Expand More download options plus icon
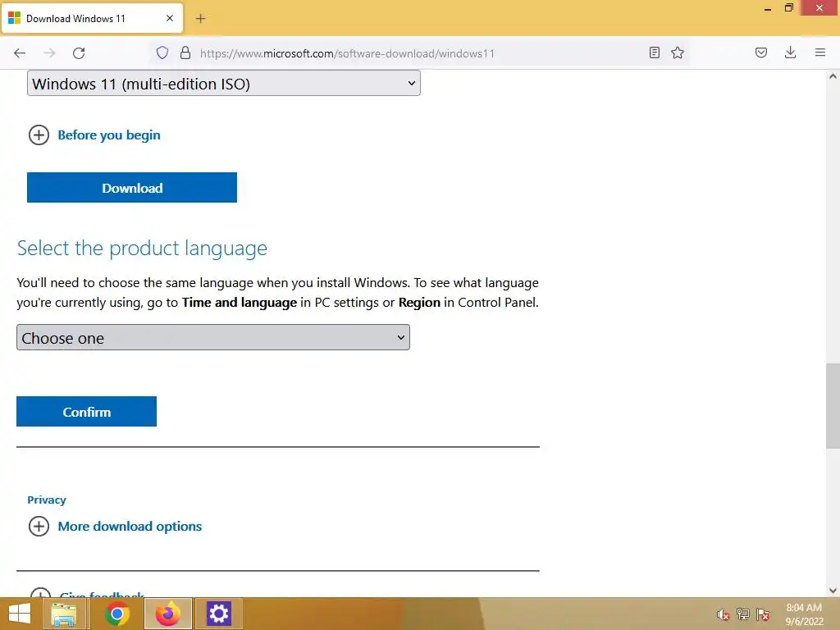 pyautogui.click(x=39, y=526)
